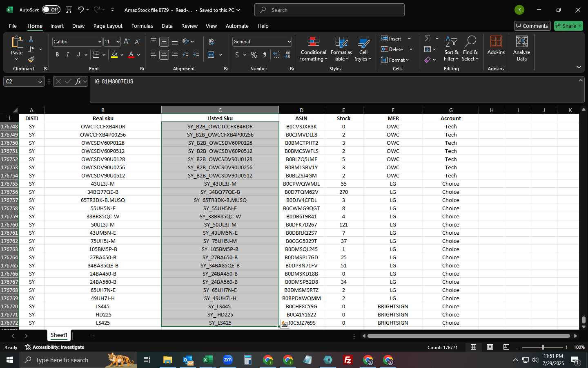Click the Delete cells button
This screenshot has width=588, height=368.
tap(392, 49)
